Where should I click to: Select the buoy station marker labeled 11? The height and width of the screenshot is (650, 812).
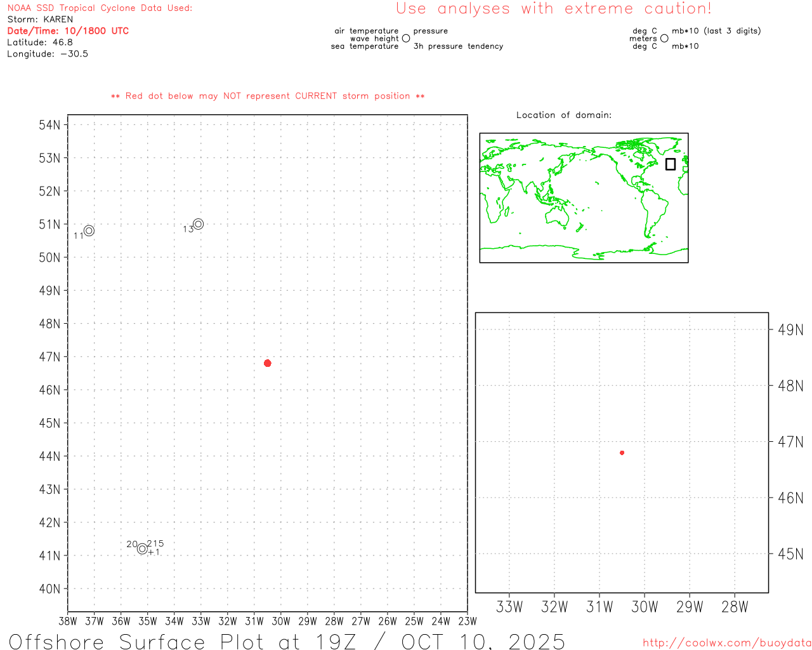[89, 230]
